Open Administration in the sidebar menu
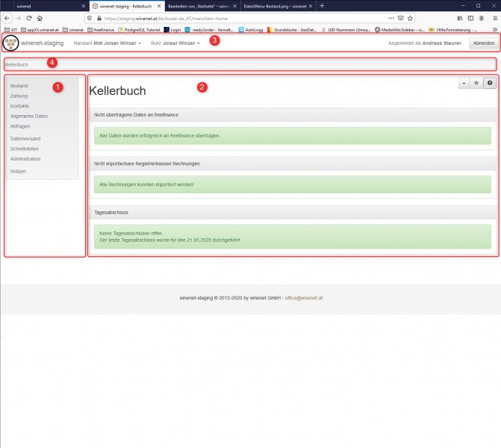This screenshot has height=448, width=501. coord(25,159)
